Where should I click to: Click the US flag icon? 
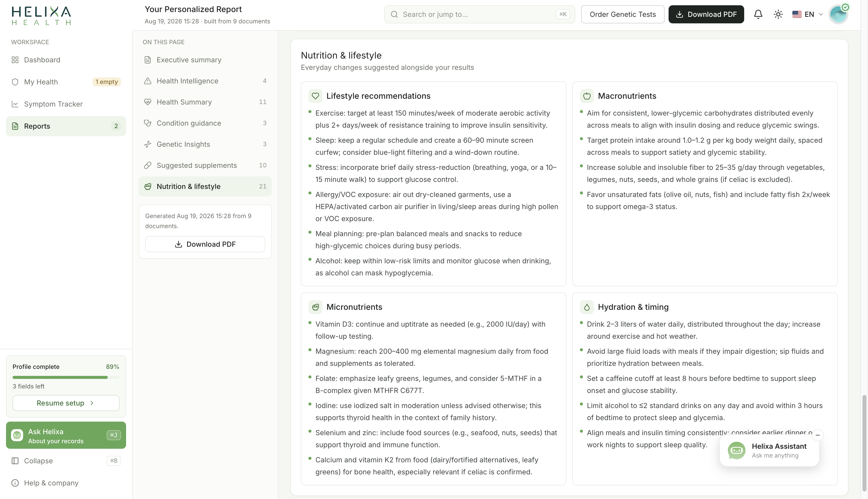click(797, 14)
